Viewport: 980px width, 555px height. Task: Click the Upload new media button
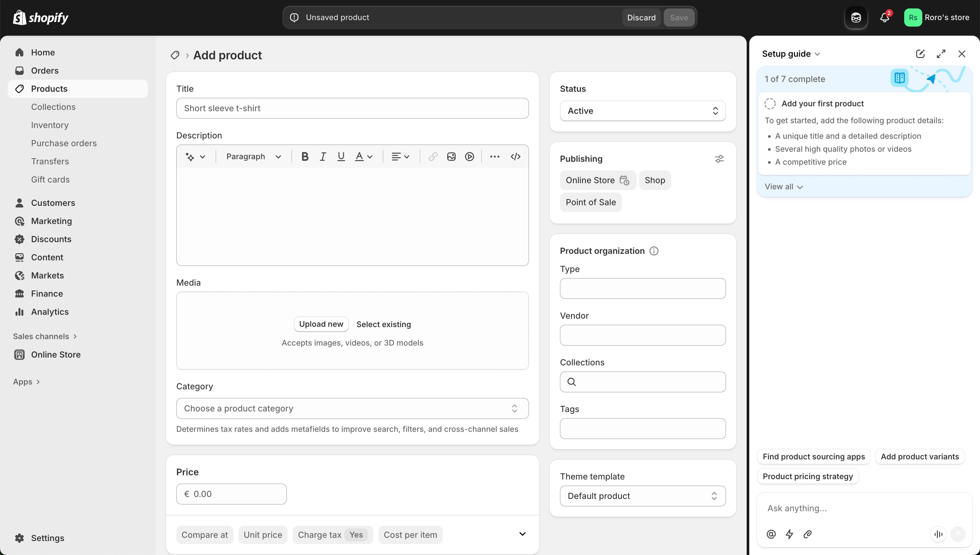click(x=321, y=324)
